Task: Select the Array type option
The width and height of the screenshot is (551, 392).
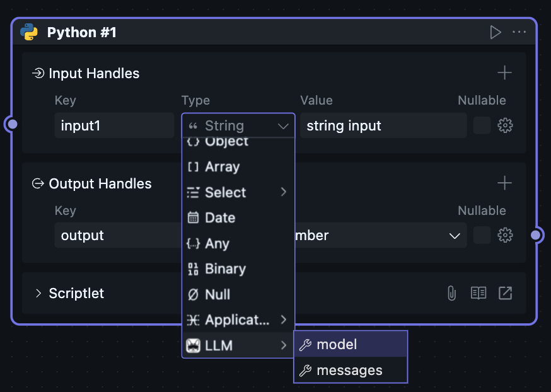Action: 222,167
